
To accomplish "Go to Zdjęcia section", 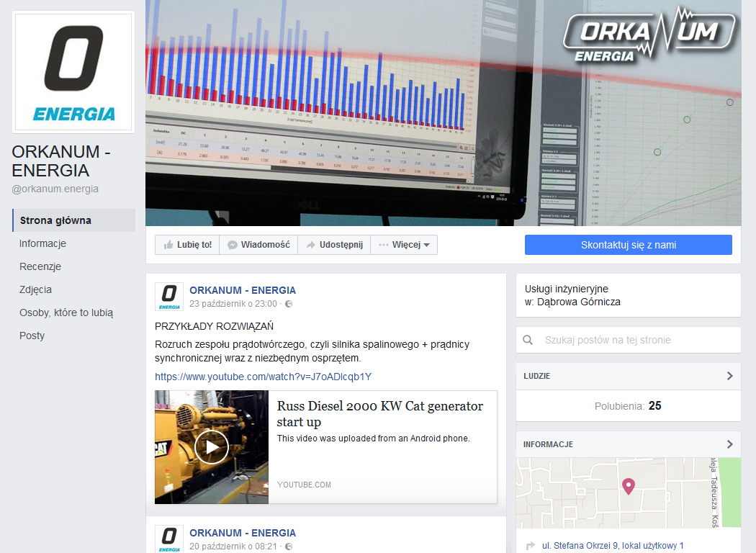I will click(x=35, y=289).
